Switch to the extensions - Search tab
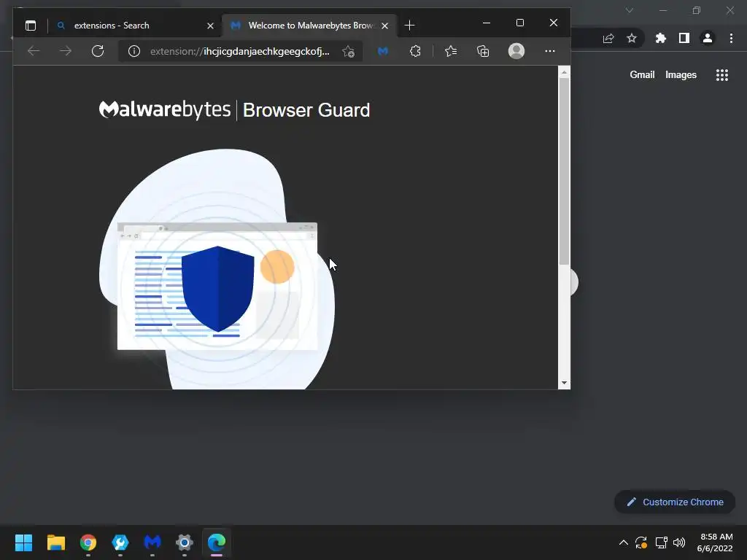 coord(135,26)
